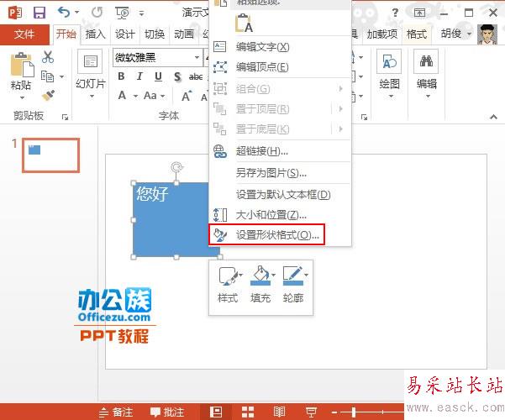Click the 样式 style button in mini toolbar
Image resolution: width=505 pixels, height=420 pixels.
click(229, 284)
